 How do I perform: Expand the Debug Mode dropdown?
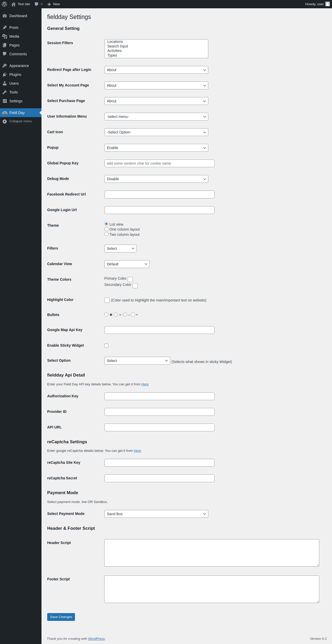tap(156, 179)
